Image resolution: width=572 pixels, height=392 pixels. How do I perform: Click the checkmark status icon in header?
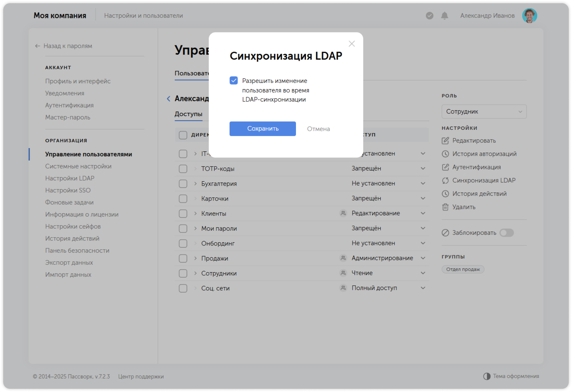point(430,16)
